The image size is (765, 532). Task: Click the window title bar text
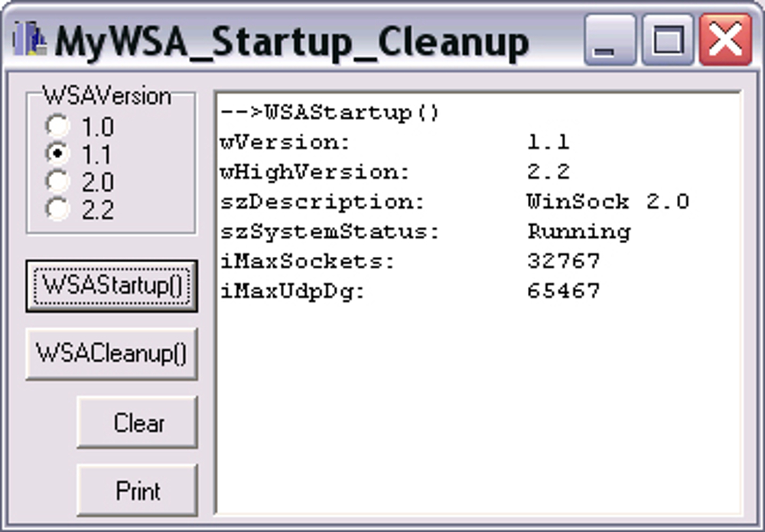(291, 41)
